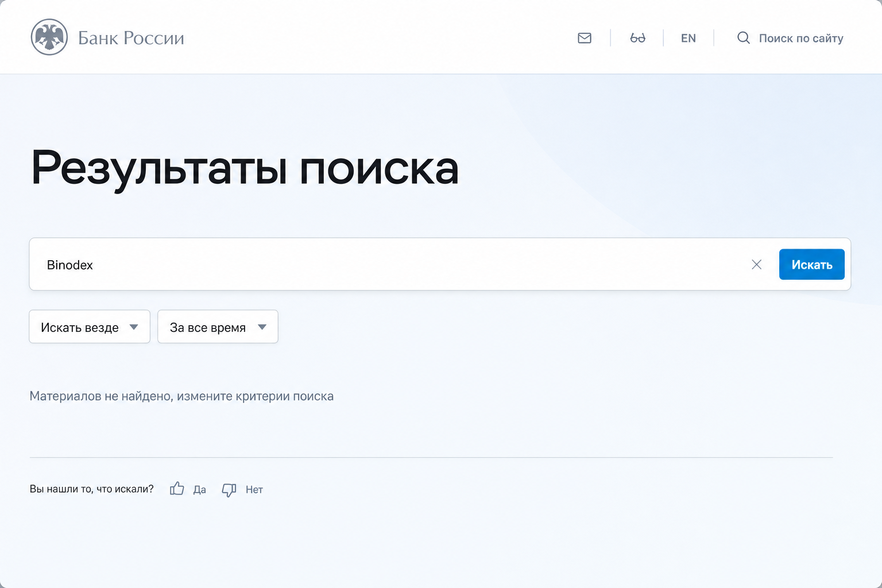882x588 pixels.
Task: Click the thumbs down icon
Action: click(x=229, y=490)
